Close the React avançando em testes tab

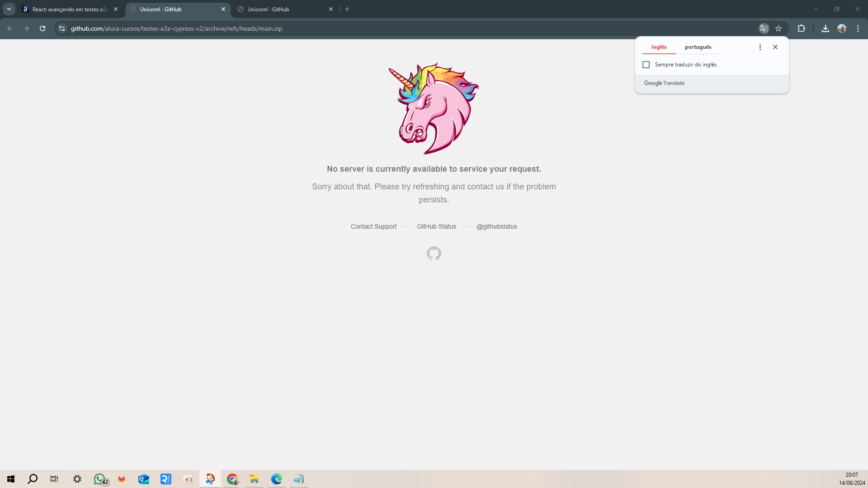(116, 9)
